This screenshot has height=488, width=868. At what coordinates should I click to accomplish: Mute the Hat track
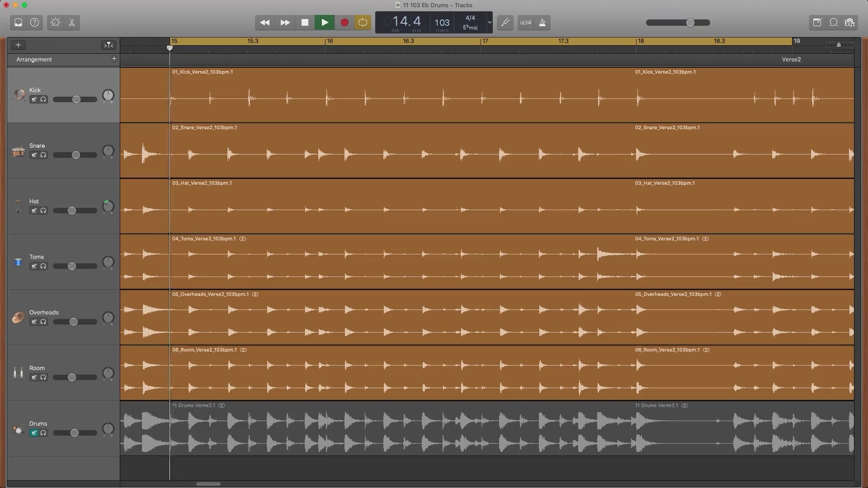tap(34, 211)
